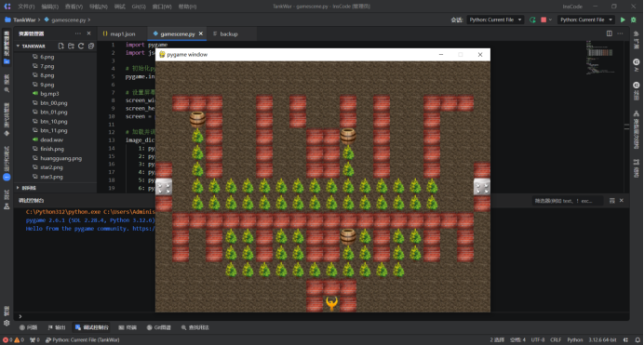This screenshot has width=644, height=345.
Task: Refresh the TANKWAR file explorer
Action: pyautogui.click(x=81, y=46)
